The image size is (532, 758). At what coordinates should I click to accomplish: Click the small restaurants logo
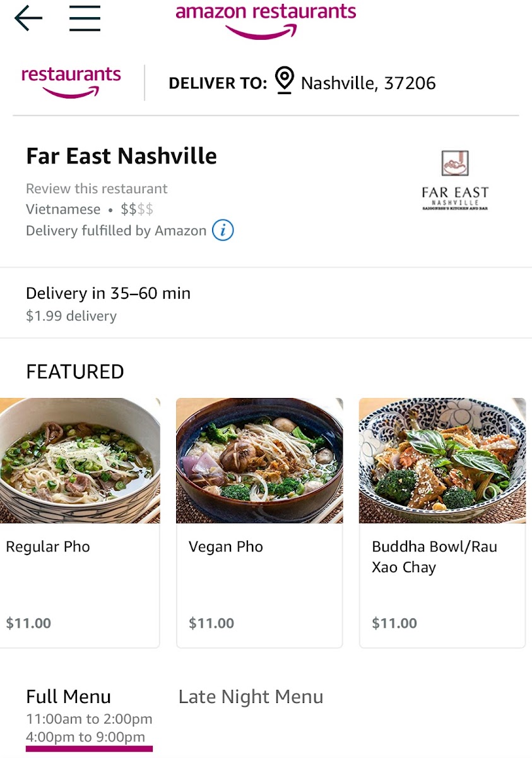click(x=71, y=82)
